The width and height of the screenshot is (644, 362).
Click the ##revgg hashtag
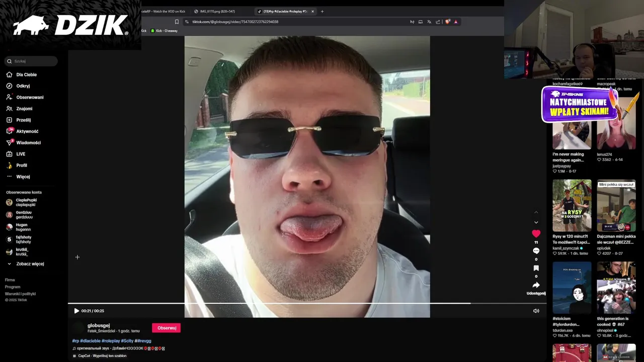(x=143, y=341)
